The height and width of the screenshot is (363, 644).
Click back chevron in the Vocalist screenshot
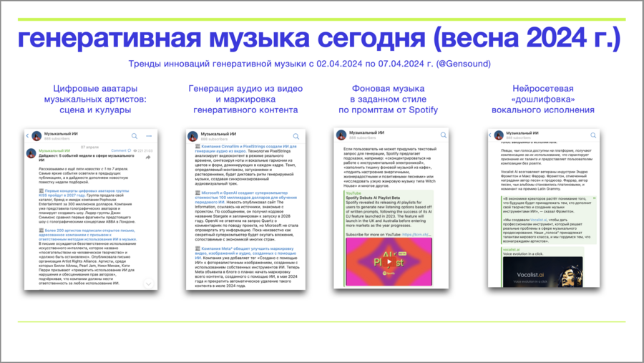pyautogui.click(x=490, y=135)
